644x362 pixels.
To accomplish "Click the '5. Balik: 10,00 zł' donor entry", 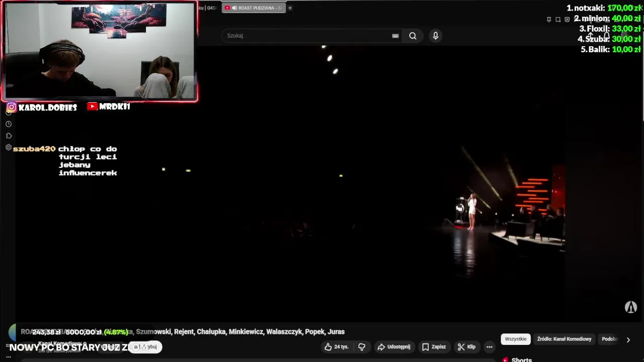I will pyautogui.click(x=611, y=49).
